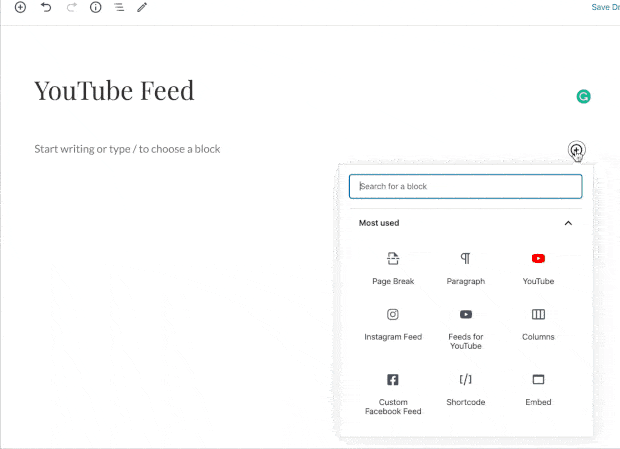620x449 pixels.
Task: Insert the Feeds for YouTube block
Action: [x=465, y=329]
